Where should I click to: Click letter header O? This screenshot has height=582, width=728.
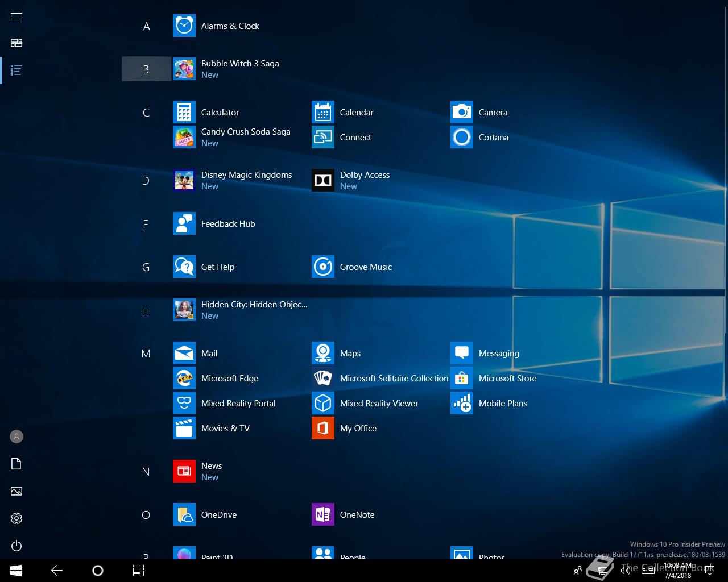[x=146, y=515]
